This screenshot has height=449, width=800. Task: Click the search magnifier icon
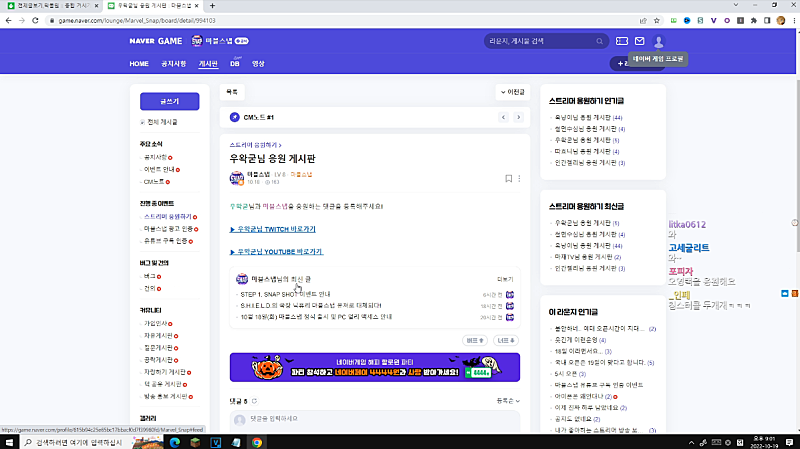click(600, 41)
